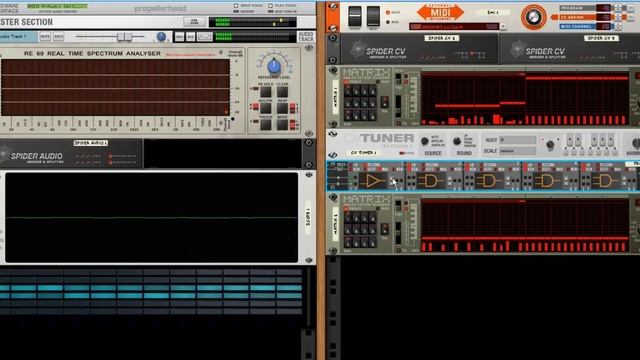This screenshot has width=640, height=360.
Task: Open the MIDI output device dropdown arrow
Action: [x=503, y=27]
